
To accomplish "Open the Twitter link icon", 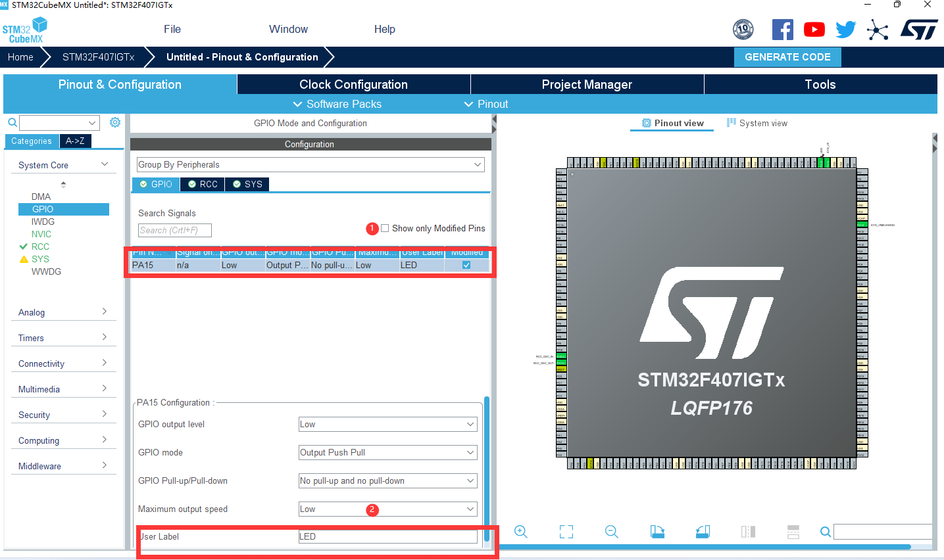I will point(845,29).
